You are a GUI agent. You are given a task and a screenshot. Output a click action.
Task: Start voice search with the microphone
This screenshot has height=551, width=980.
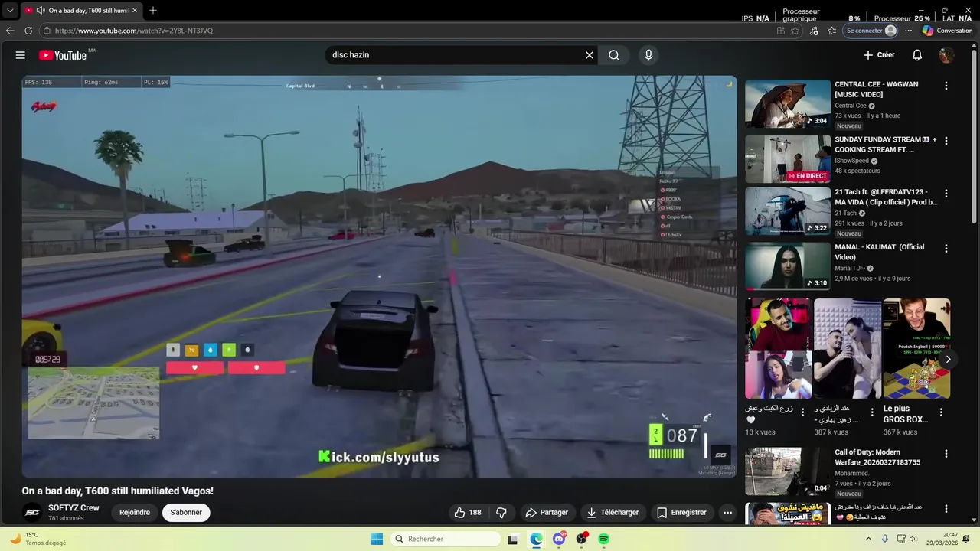click(x=648, y=55)
